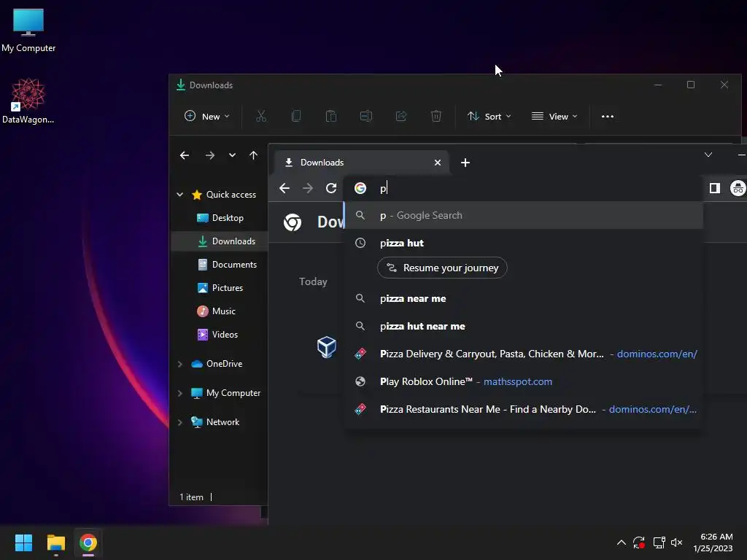Click the Share icon in Explorer toolbar

point(401,116)
